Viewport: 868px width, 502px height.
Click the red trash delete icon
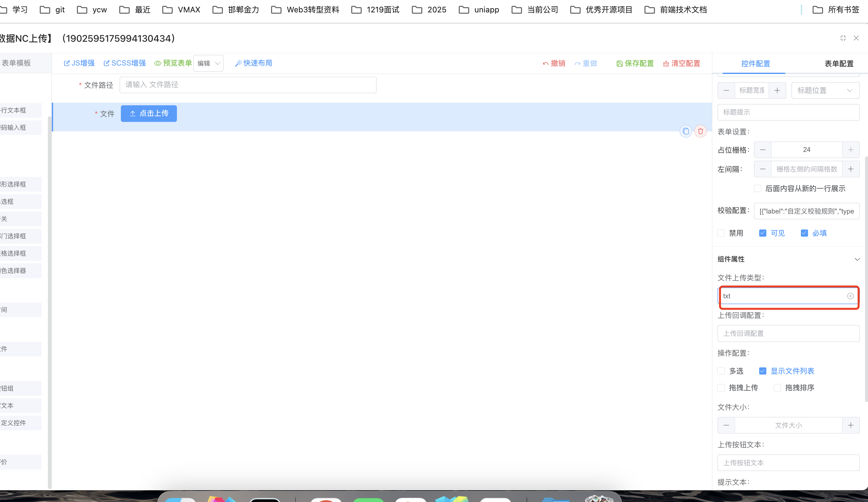click(700, 131)
